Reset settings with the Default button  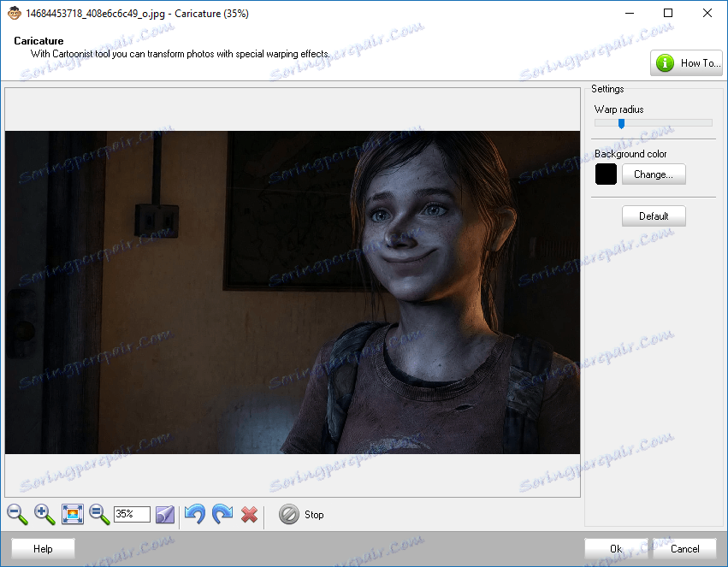tap(654, 216)
